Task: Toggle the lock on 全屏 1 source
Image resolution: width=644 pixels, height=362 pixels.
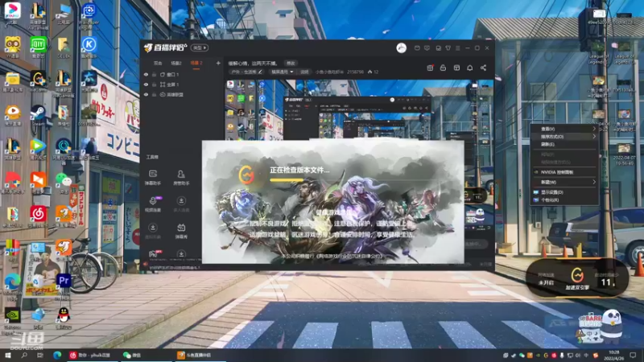Action: click(x=154, y=84)
